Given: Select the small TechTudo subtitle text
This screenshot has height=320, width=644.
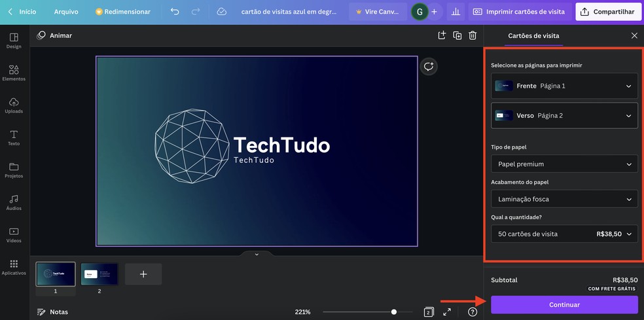Looking at the screenshot, I should click(254, 160).
